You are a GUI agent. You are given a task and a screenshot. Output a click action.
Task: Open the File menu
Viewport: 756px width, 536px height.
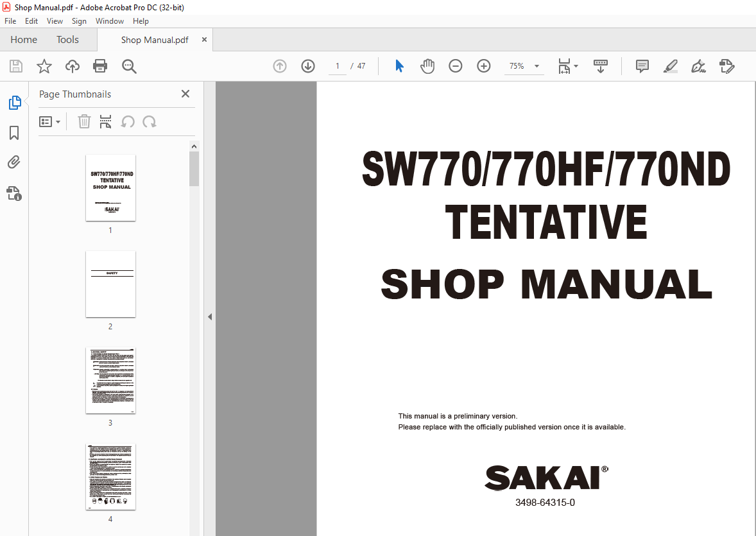pos(10,21)
